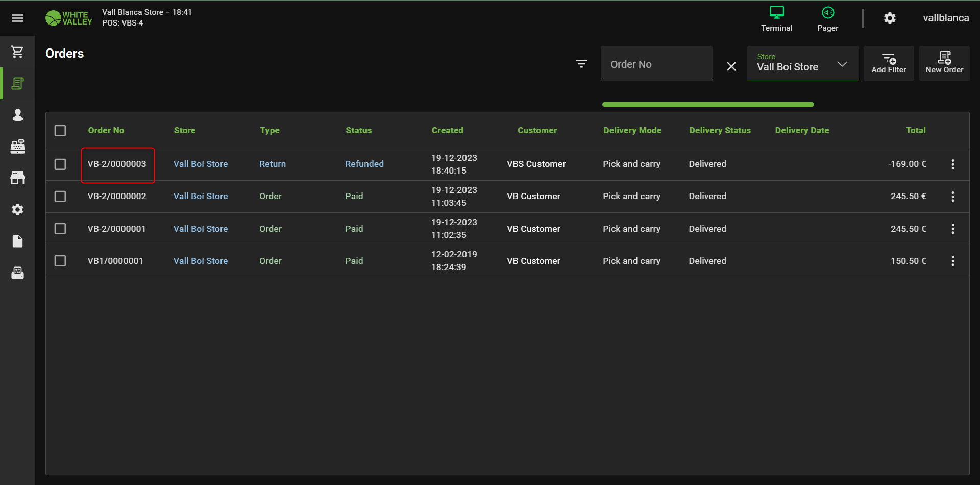Click the Add Filter button
The width and height of the screenshot is (980, 485).
point(888,64)
